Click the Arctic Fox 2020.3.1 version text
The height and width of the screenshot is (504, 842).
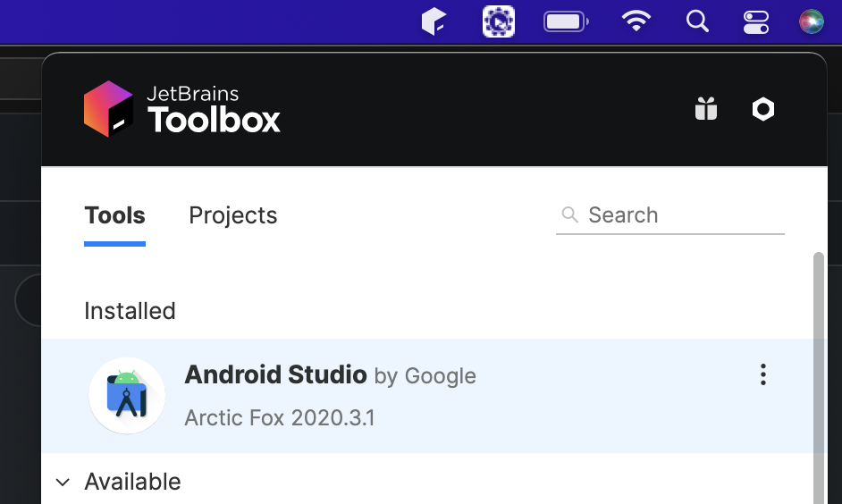pyautogui.click(x=280, y=417)
